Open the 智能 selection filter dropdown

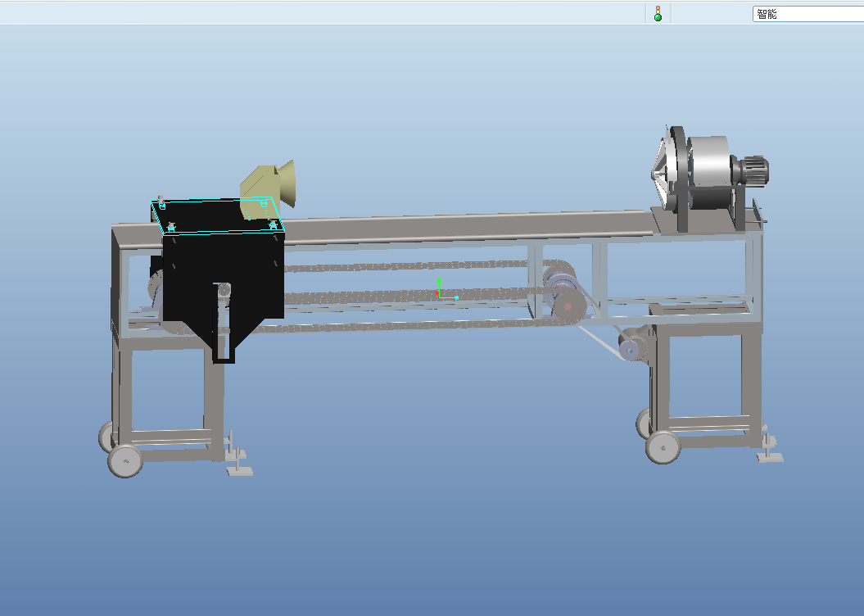[807, 14]
